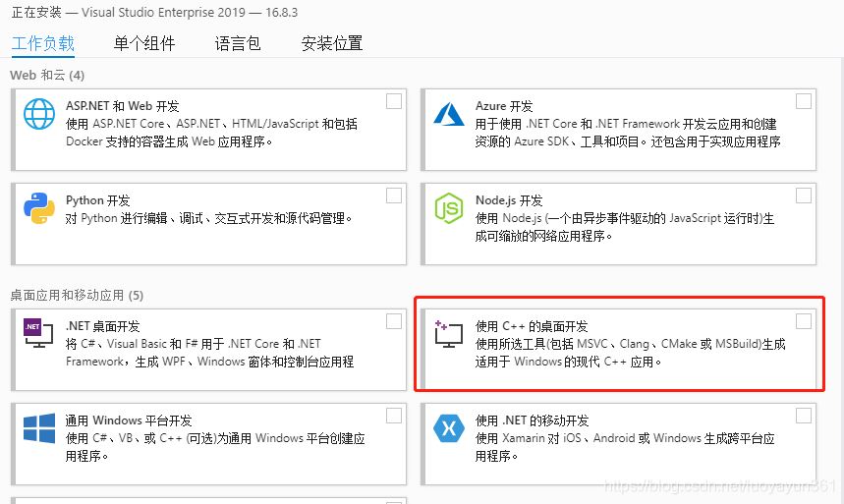Enable the Python 开发 checkbox
This screenshot has height=504, width=844.
pos(394,196)
